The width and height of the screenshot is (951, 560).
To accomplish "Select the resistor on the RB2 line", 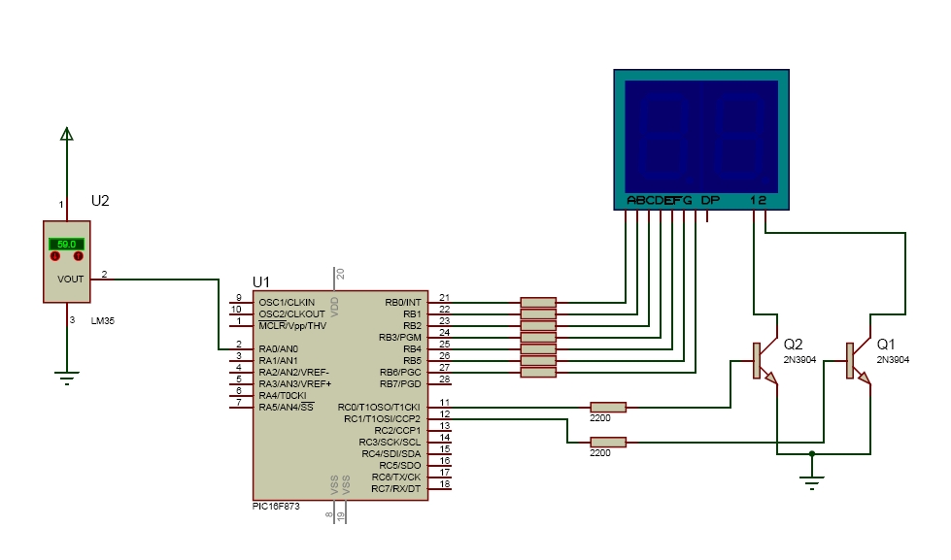I will (x=538, y=325).
